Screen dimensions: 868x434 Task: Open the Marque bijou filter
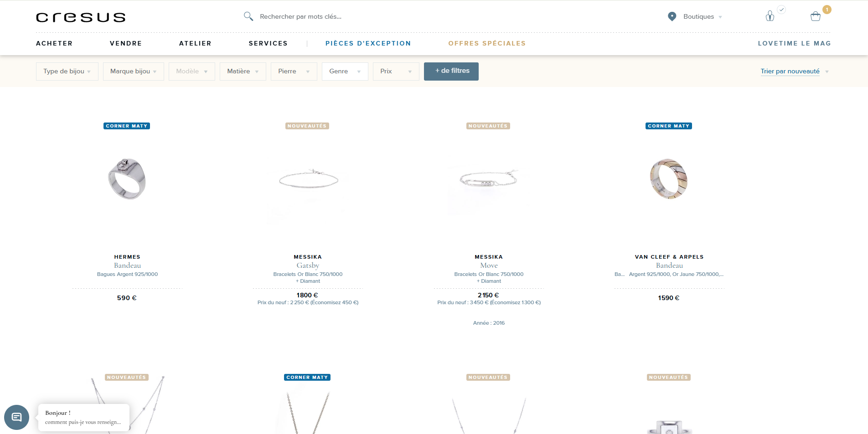click(134, 71)
